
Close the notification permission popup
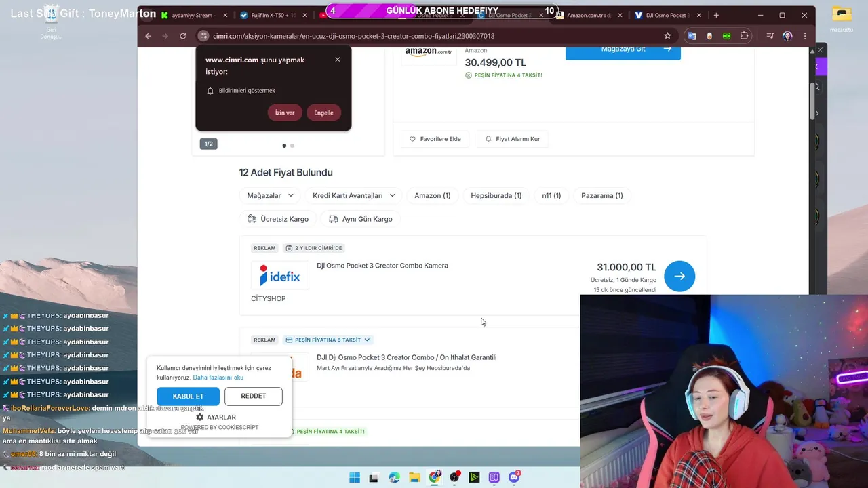point(338,60)
